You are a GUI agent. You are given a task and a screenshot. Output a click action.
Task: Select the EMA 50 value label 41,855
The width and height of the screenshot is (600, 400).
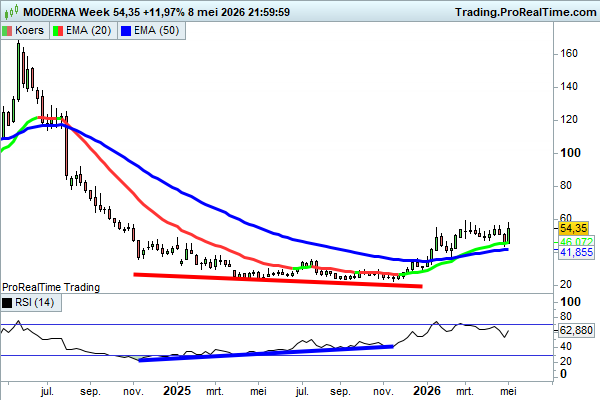(x=576, y=252)
